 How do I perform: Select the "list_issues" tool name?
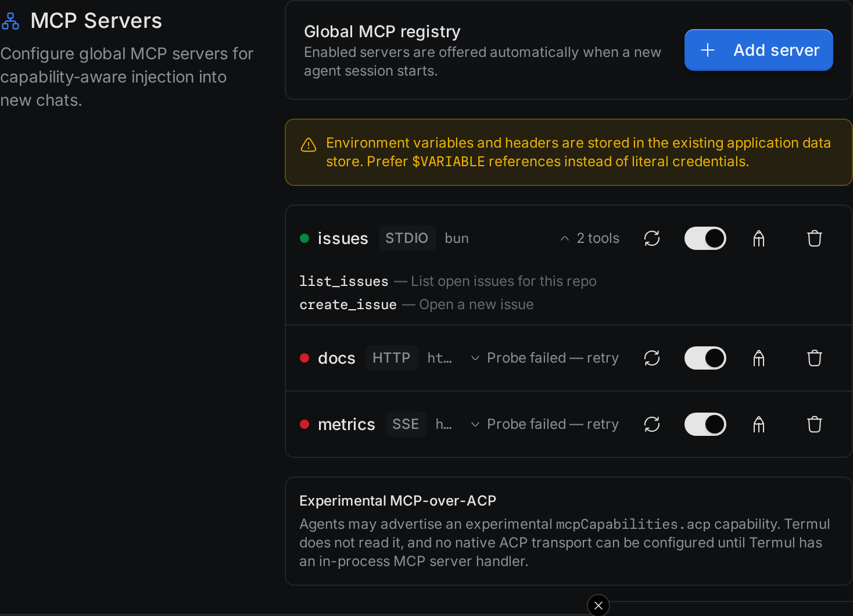pyautogui.click(x=344, y=281)
